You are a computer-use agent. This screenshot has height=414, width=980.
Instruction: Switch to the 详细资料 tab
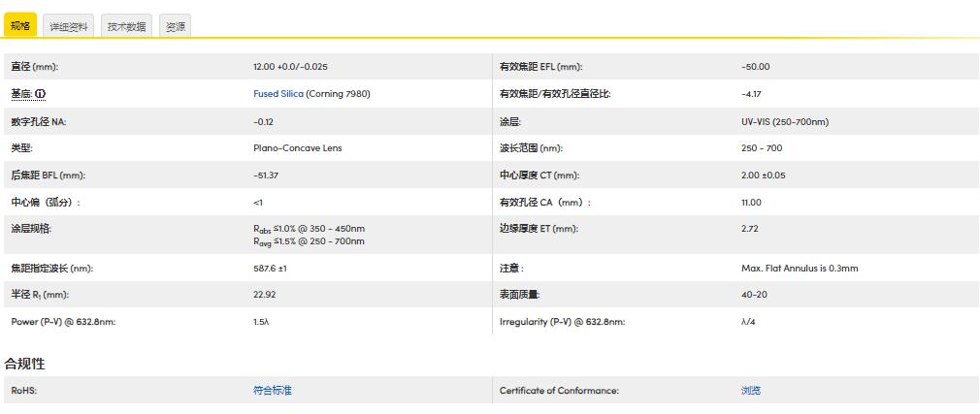[70, 27]
